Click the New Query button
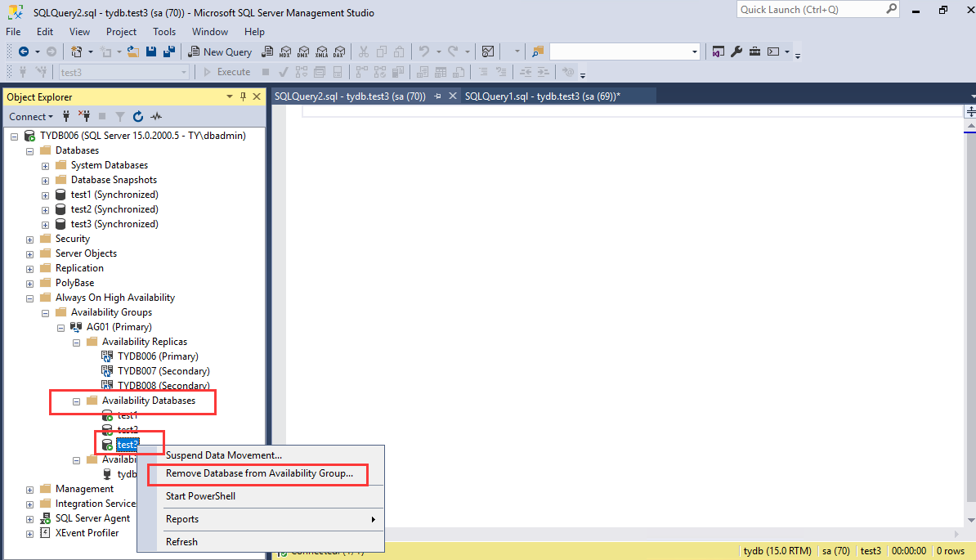 point(221,52)
